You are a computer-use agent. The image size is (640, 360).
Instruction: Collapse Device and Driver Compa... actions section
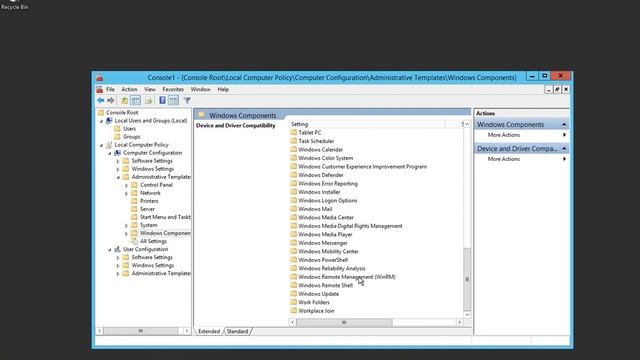pos(564,149)
